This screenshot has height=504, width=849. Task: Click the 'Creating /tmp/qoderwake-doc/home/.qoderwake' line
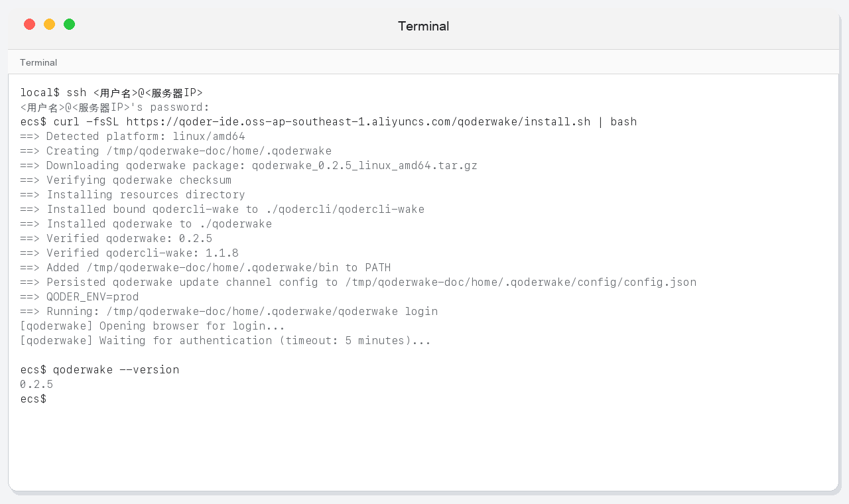click(176, 151)
